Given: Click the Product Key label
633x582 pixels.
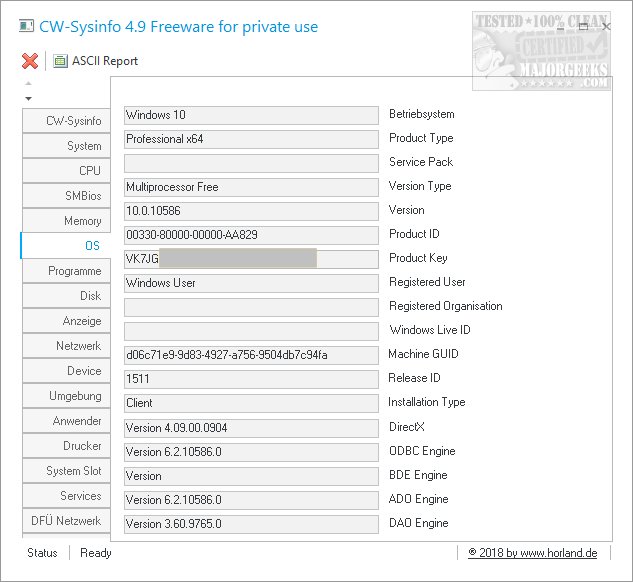Looking at the screenshot, I should (418, 258).
